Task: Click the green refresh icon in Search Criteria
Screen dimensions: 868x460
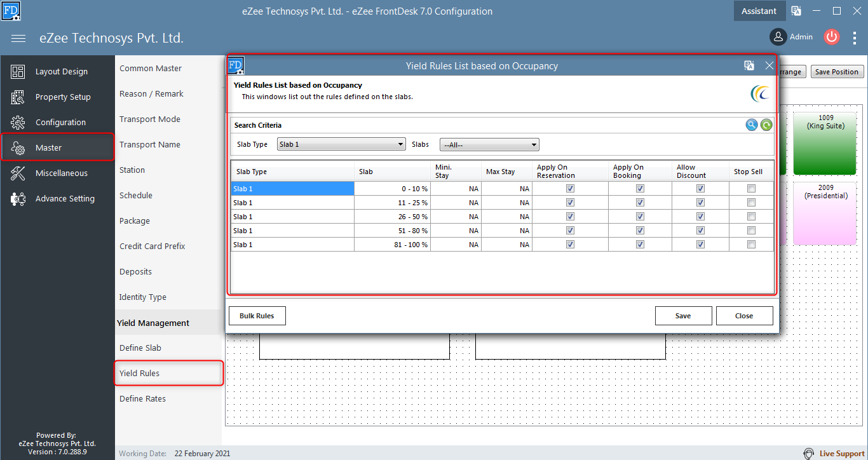Action: pos(767,125)
